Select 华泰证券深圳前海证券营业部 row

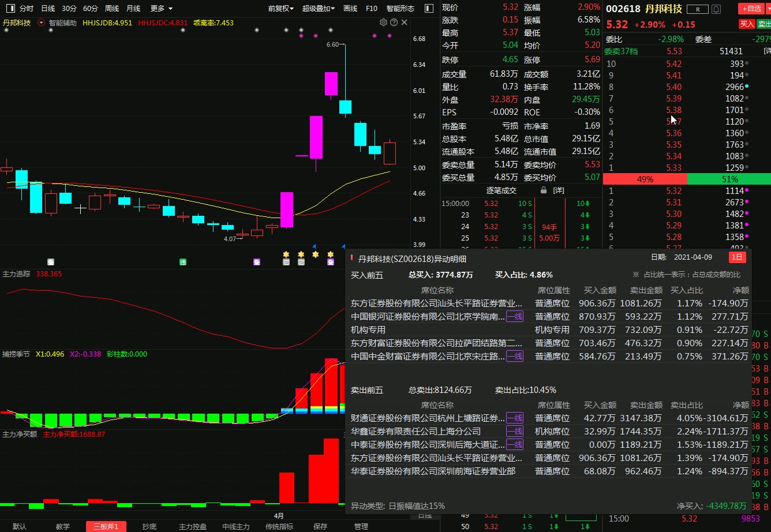point(549,471)
